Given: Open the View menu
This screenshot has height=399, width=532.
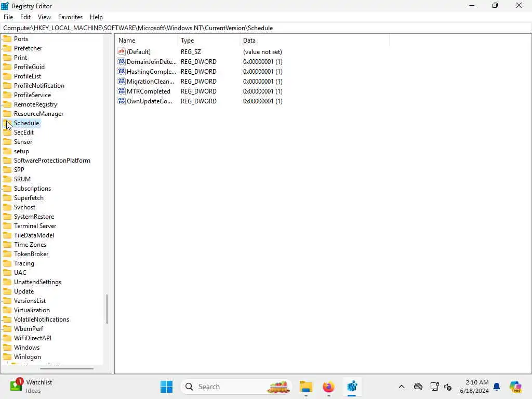Looking at the screenshot, I should (44, 17).
